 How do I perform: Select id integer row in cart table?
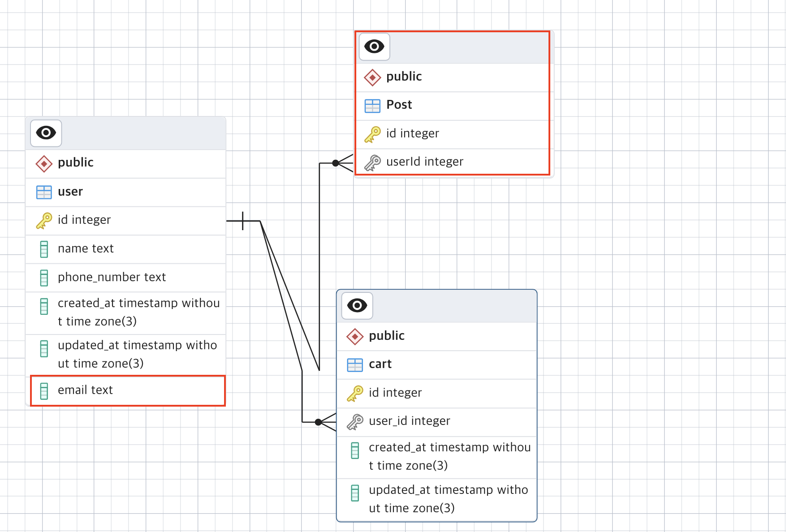pyautogui.click(x=437, y=394)
